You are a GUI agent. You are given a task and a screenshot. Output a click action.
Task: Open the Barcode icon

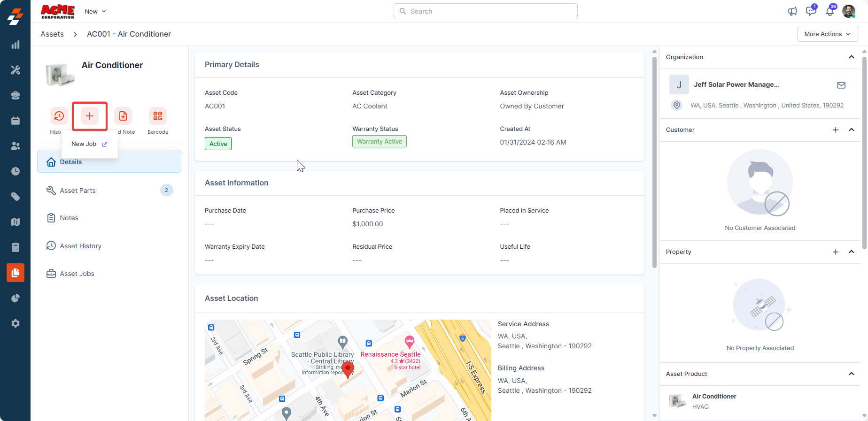coord(158,116)
